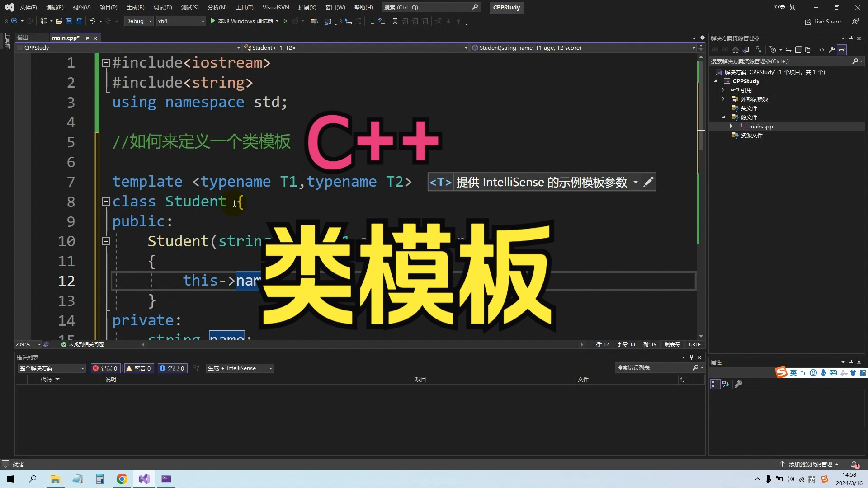Click Show All Files icon in Solution Explorer
The height and width of the screenshot is (488, 868).
pyautogui.click(x=808, y=50)
